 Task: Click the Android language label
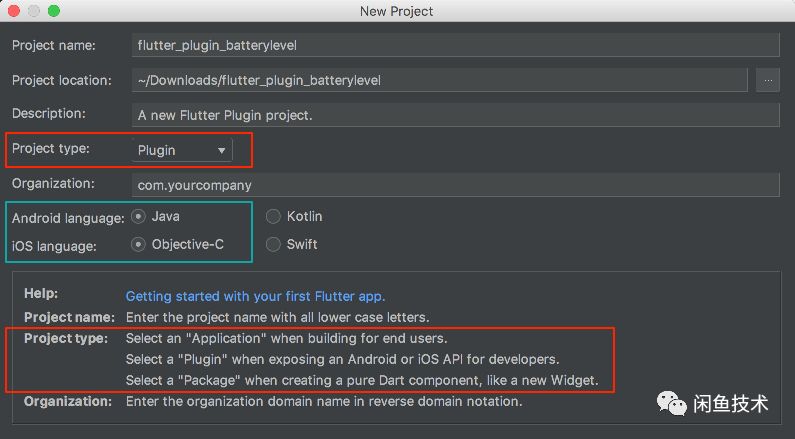tap(68, 218)
